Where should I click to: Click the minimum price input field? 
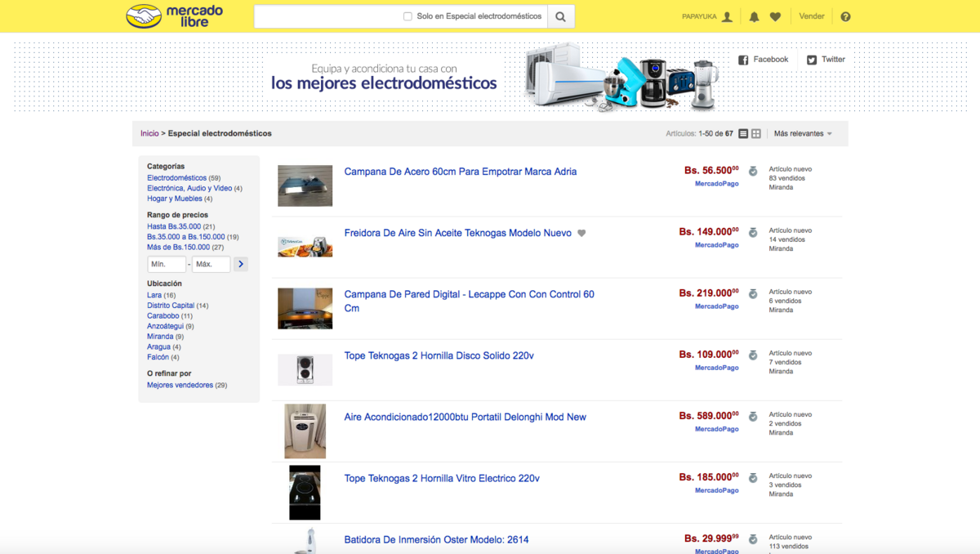(x=167, y=265)
